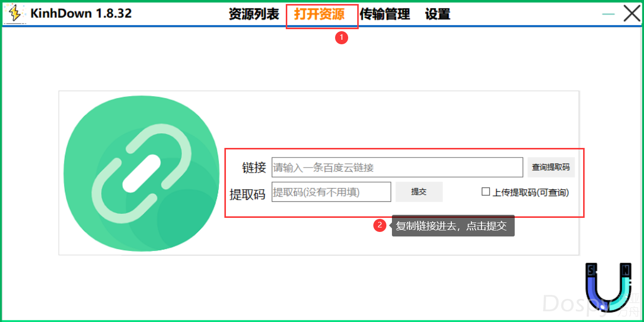Click the 查询提取码 button
644x322 pixels.
coord(551,168)
